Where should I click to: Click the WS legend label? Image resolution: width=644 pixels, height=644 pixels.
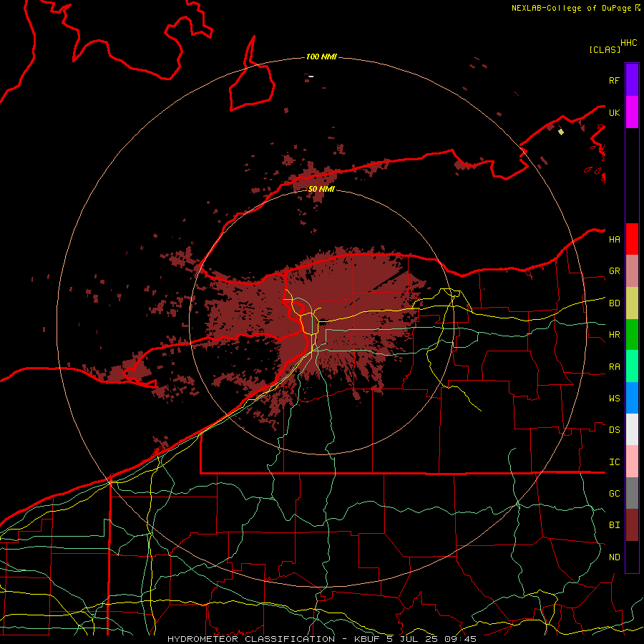pos(614,399)
